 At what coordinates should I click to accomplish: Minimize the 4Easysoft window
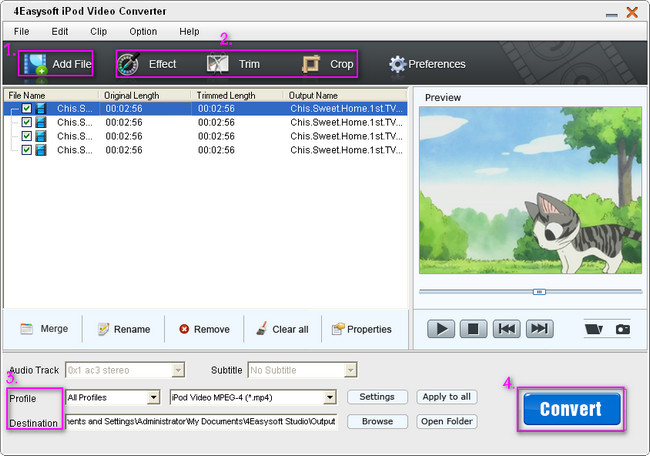tap(611, 15)
